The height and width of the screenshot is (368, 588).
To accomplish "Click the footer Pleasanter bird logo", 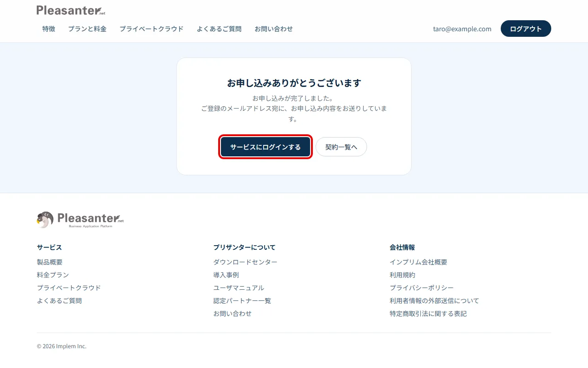I will 80,220.
